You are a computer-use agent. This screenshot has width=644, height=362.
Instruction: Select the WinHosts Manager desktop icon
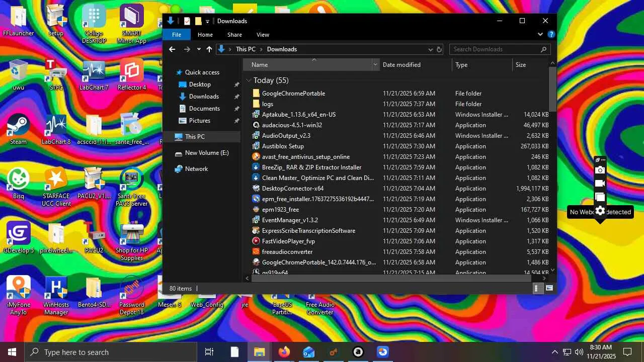[56, 296]
